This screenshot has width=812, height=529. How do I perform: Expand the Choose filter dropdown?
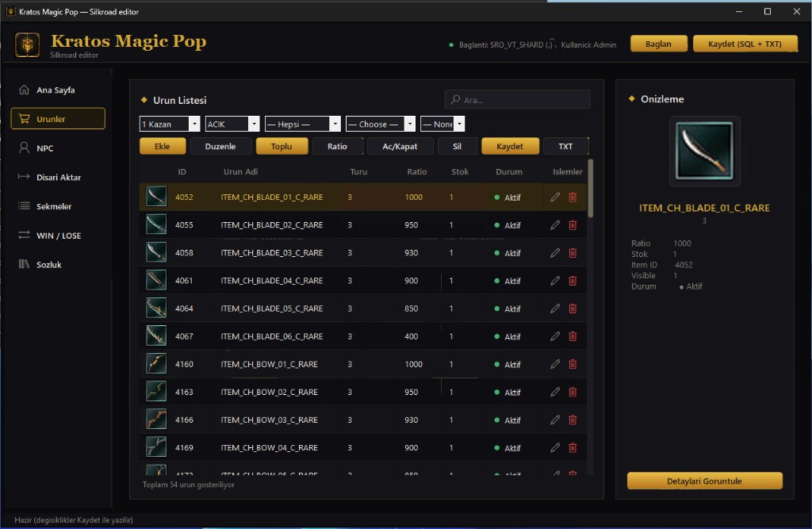point(380,124)
